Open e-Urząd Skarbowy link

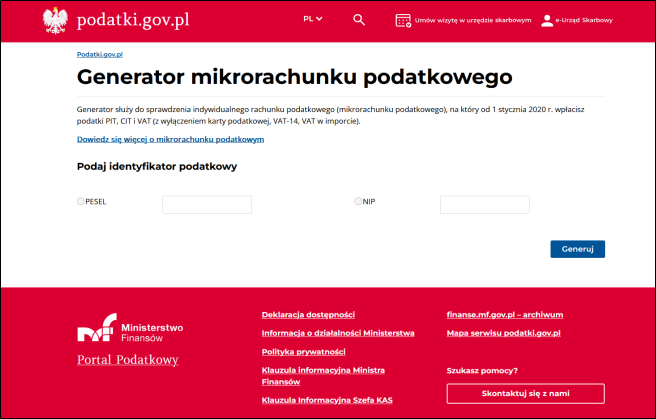click(584, 20)
